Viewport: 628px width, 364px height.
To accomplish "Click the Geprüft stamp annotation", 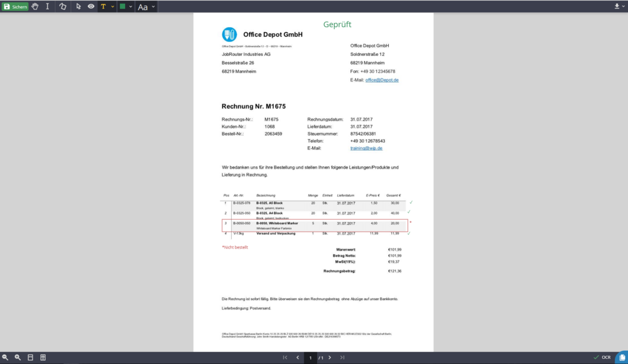I will click(x=337, y=24).
